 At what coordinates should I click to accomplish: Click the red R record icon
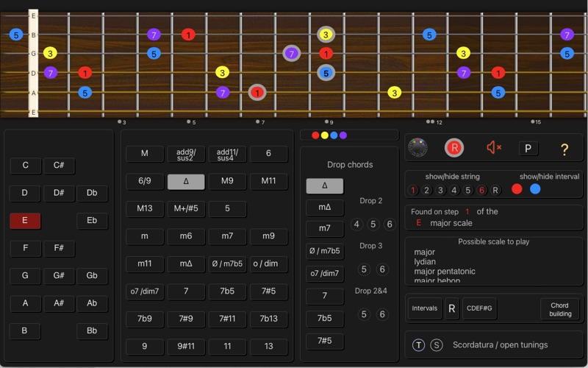pyautogui.click(x=454, y=148)
